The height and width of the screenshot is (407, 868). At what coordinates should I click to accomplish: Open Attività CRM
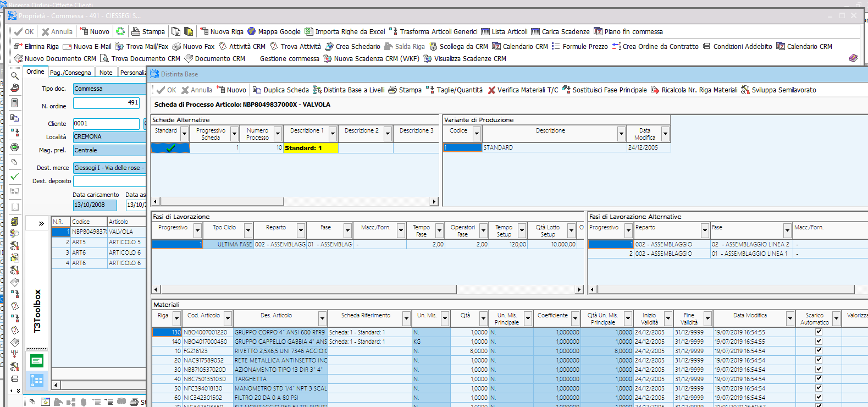pos(242,46)
